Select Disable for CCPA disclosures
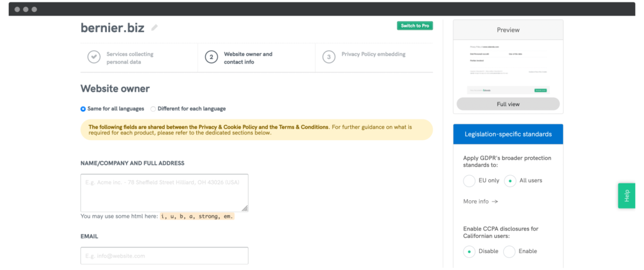Screen dimensions: 644x270 pyautogui.click(x=469, y=251)
